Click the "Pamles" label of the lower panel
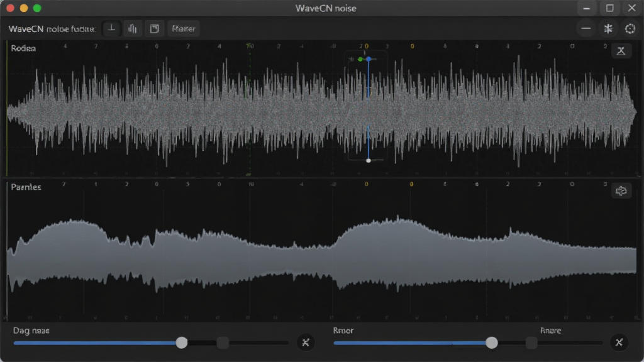The image size is (644, 362). point(26,187)
